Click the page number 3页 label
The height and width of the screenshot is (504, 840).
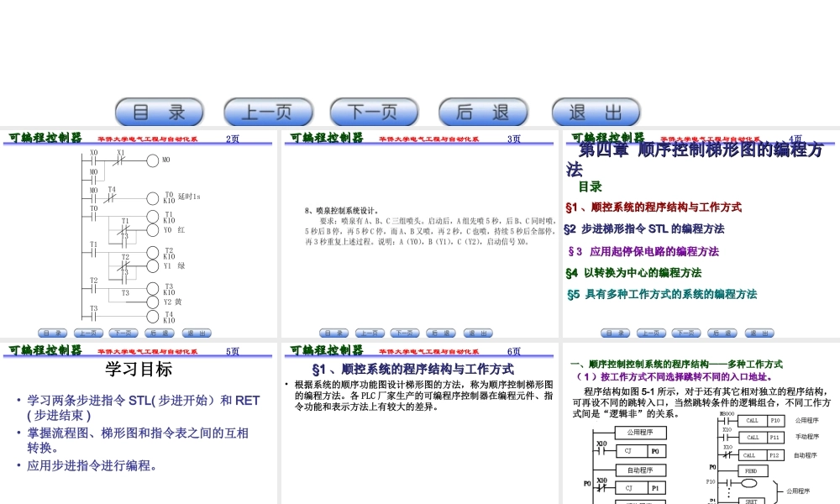514,139
